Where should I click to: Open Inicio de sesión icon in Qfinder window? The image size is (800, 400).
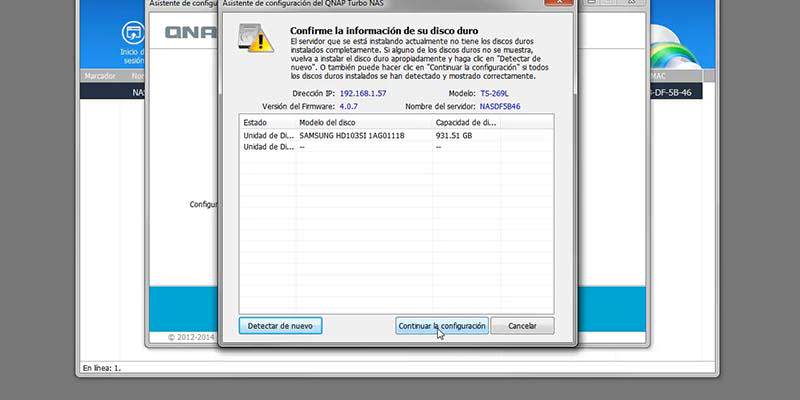133,43
